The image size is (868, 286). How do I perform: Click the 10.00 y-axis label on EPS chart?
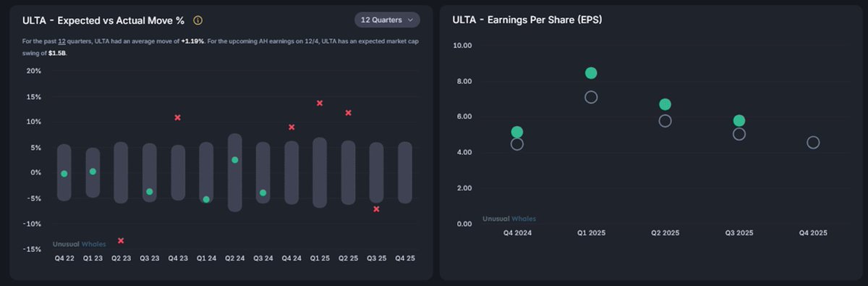coord(462,46)
